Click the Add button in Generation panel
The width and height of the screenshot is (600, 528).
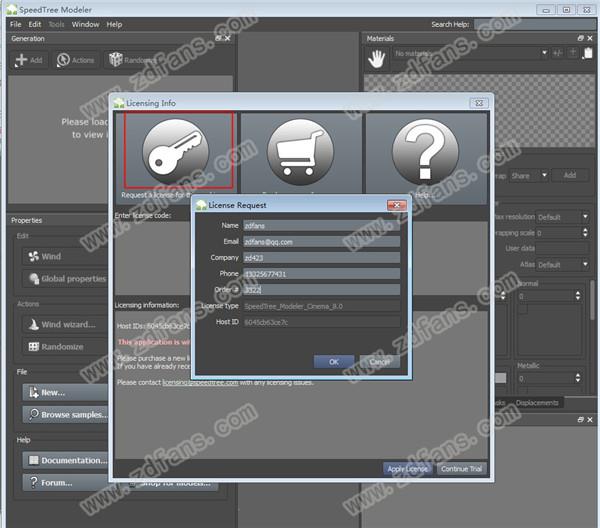coord(28,60)
